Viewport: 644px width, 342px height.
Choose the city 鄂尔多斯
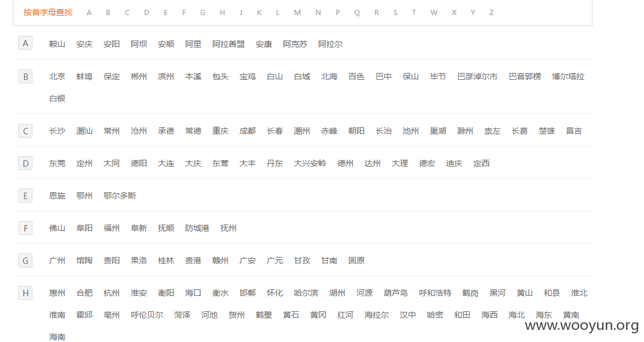click(120, 196)
